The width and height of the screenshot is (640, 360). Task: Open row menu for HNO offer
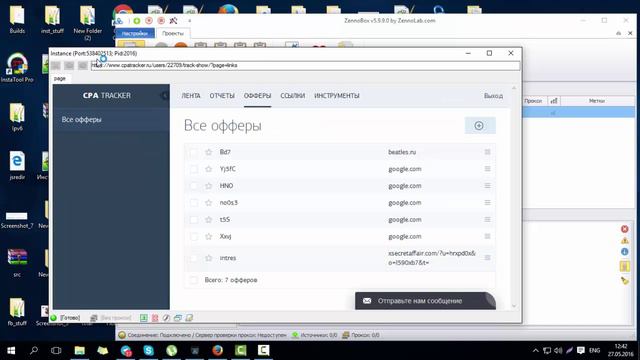(x=487, y=186)
